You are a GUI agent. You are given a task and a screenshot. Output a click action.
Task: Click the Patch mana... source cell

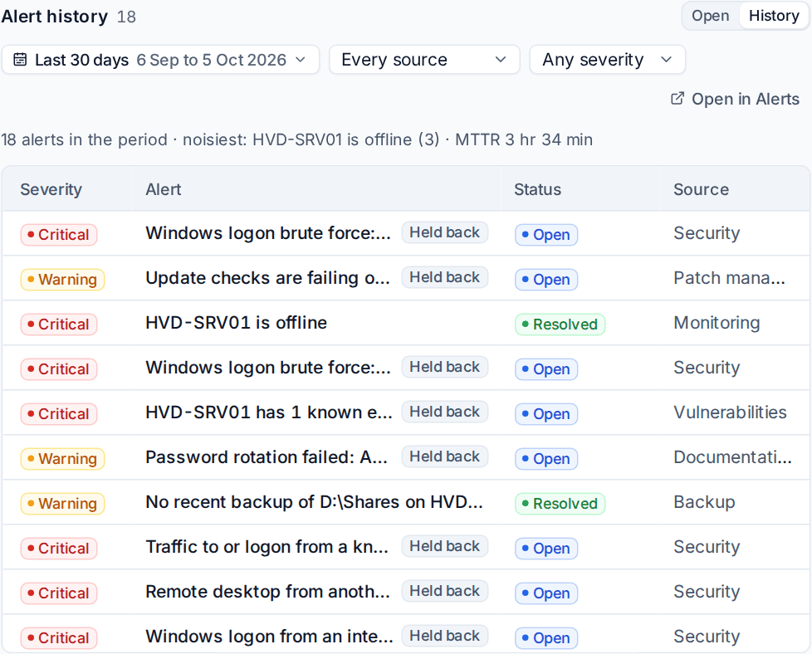(729, 278)
